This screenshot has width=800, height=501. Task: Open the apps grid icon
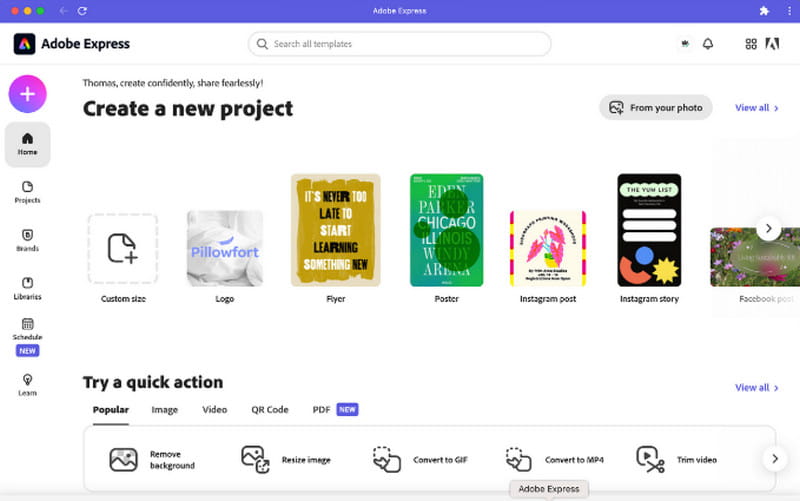click(751, 44)
